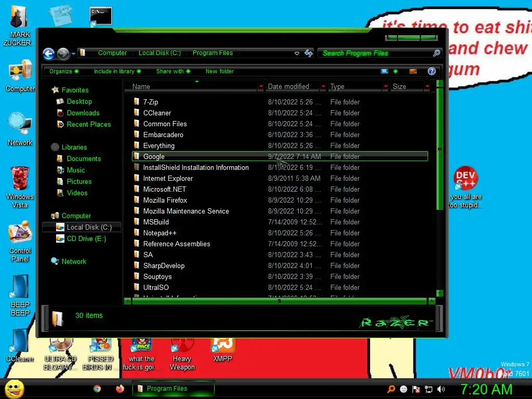Click the vertical scrollbar thumb
Viewport: 532px width, 399px height.
440,149
